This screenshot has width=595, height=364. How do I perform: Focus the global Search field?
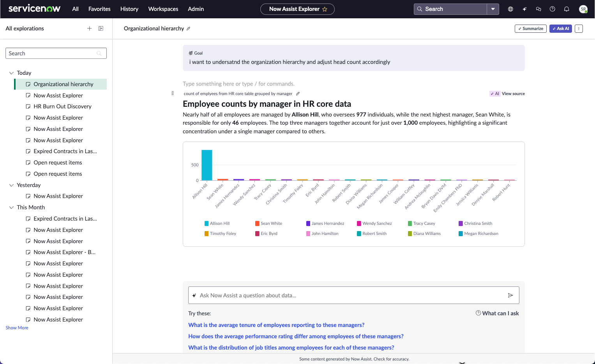(x=450, y=9)
